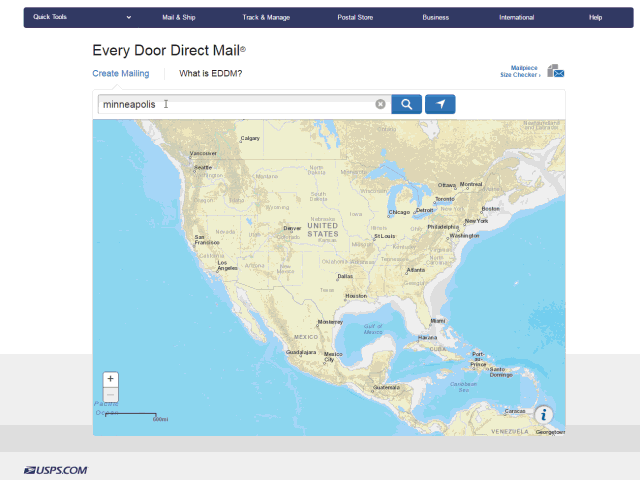This screenshot has height=480, width=640.
Task: Open the Track & Manage menu
Action: 266,17
